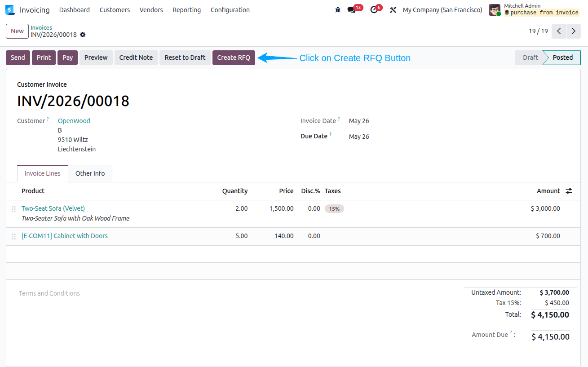This screenshot has height=367, width=588.
Task: Go to the previous record arrow
Action: 559,31
